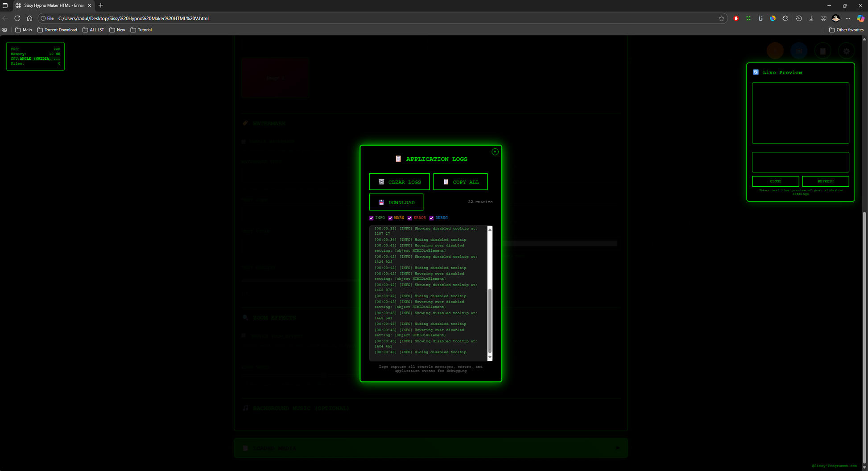Open browser Downloads
The width and height of the screenshot is (868, 471).
click(x=811, y=18)
